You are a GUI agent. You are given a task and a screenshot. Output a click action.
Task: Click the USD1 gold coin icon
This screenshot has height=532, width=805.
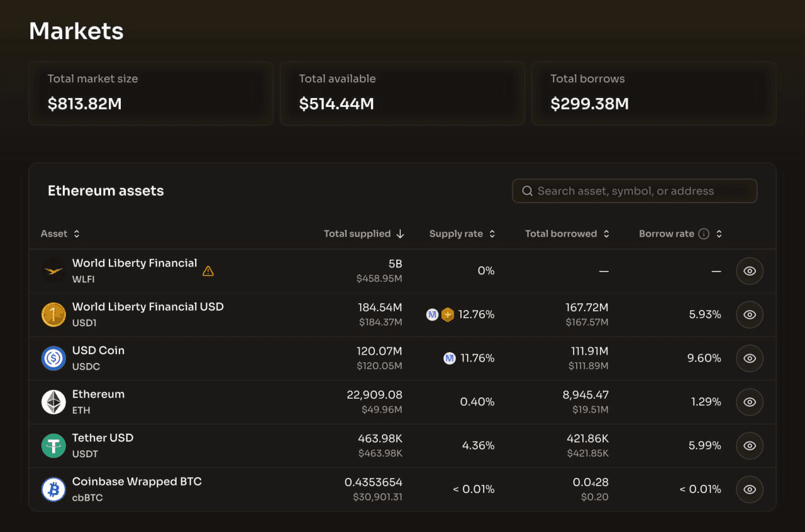coord(53,314)
